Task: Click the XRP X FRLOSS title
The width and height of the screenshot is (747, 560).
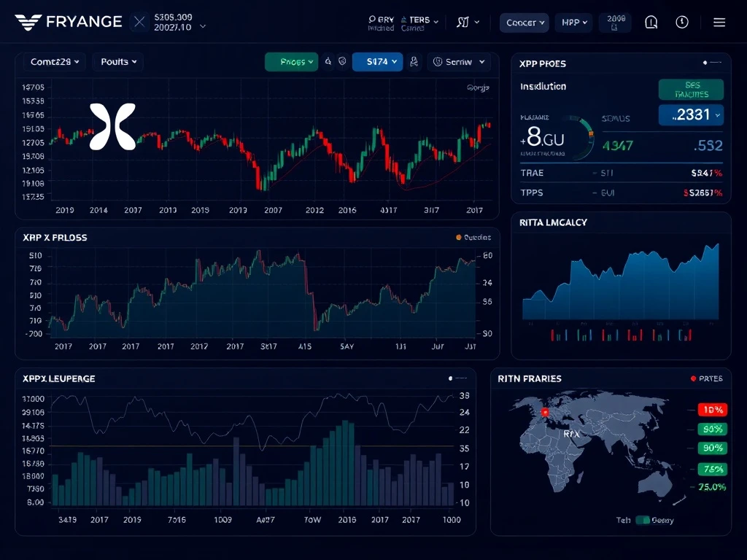Action: [x=55, y=238]
